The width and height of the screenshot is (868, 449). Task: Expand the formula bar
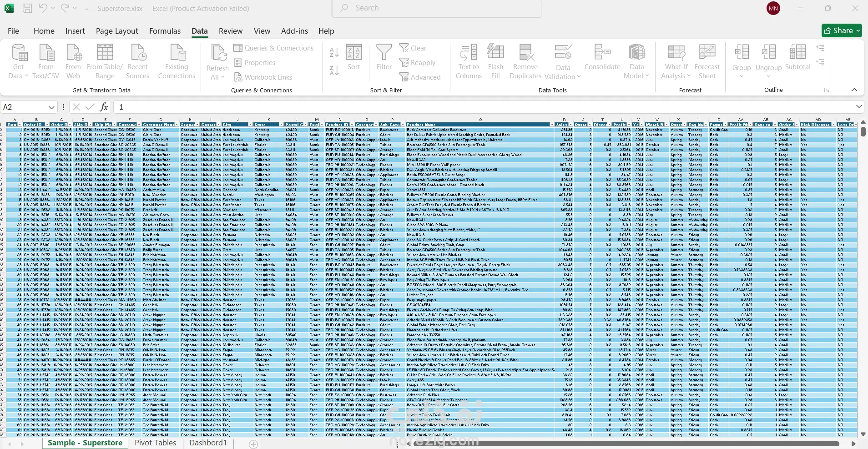tap(859, 107)
